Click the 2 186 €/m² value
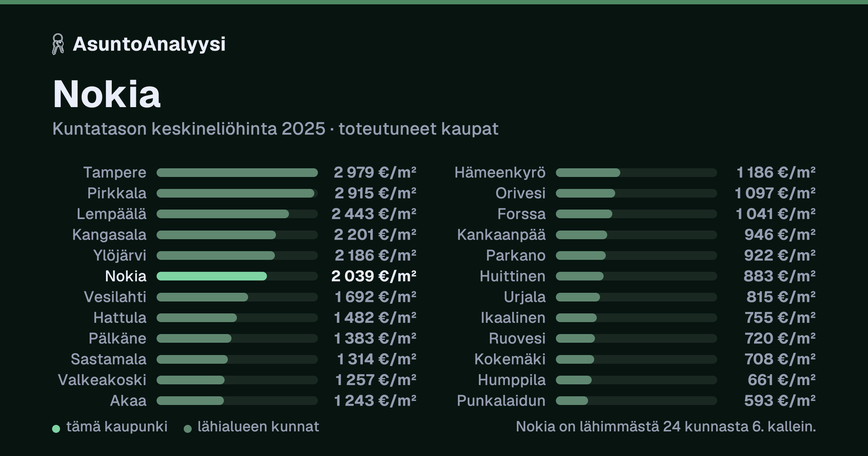868x456 pixels. point(375,256)
